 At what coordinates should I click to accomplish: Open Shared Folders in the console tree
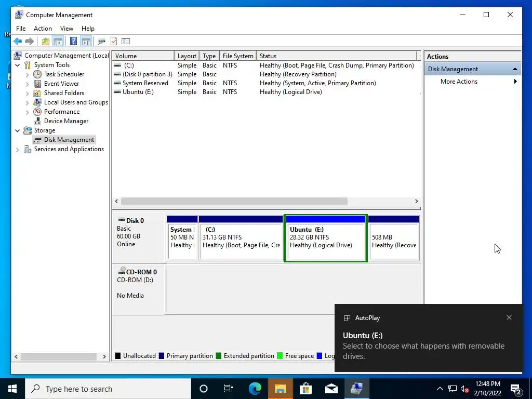click(x=64, y=93)
